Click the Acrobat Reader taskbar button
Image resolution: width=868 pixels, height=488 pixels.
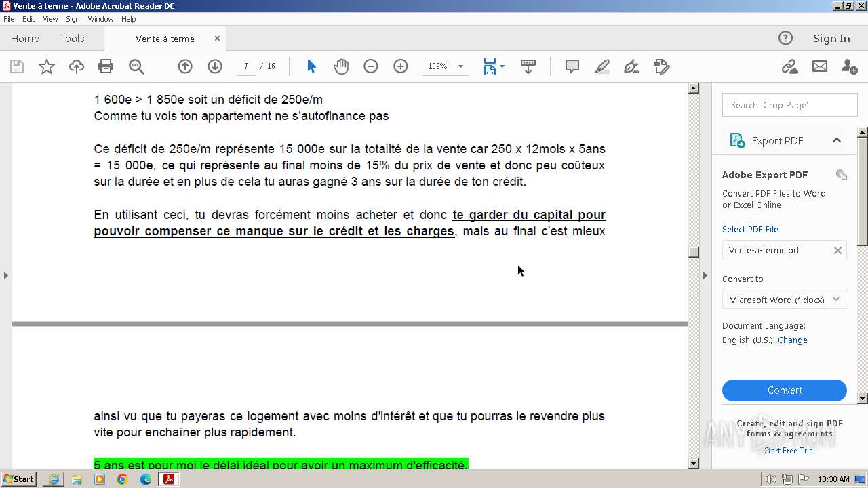pyautogui.click(x=168, y=479)
